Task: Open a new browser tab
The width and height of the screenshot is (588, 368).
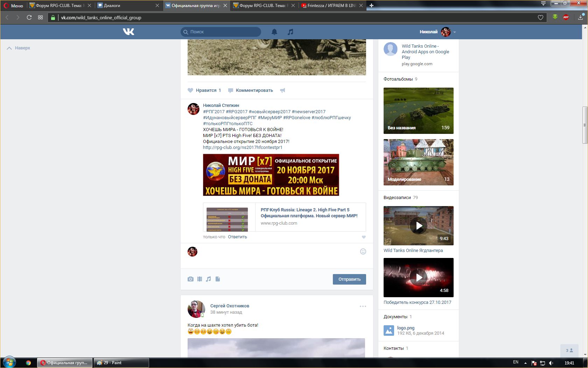Action: click(371, 5)
